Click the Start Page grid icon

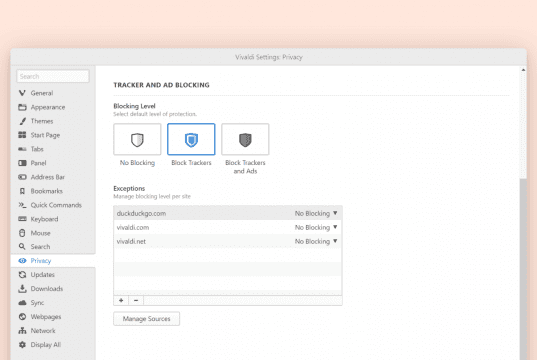[22, 135]
